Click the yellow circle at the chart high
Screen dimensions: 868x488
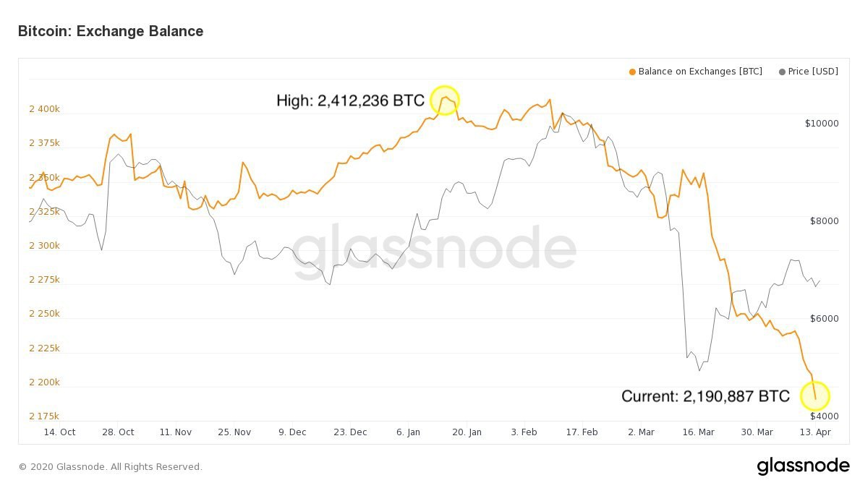click(x=445, y=100)
